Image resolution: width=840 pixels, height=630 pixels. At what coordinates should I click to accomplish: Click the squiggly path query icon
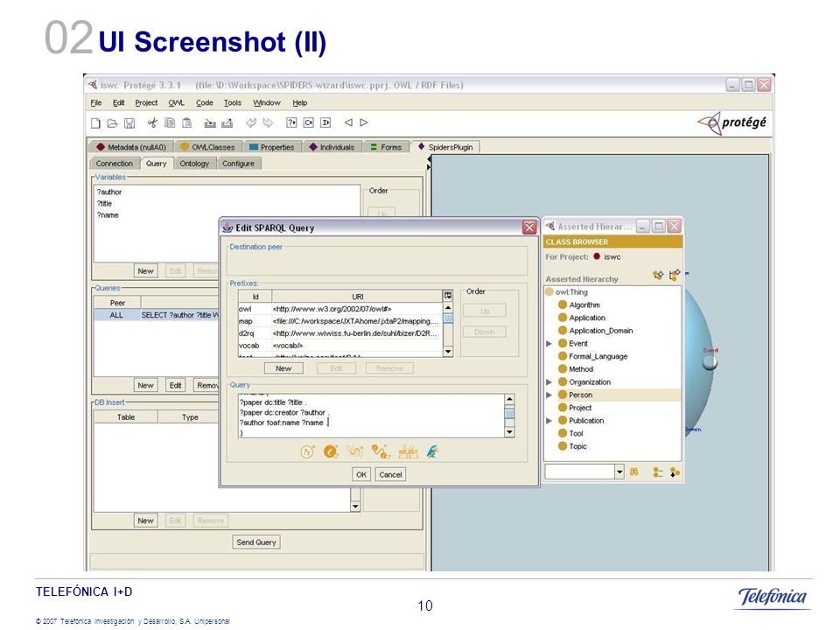[x=354, y=451]
